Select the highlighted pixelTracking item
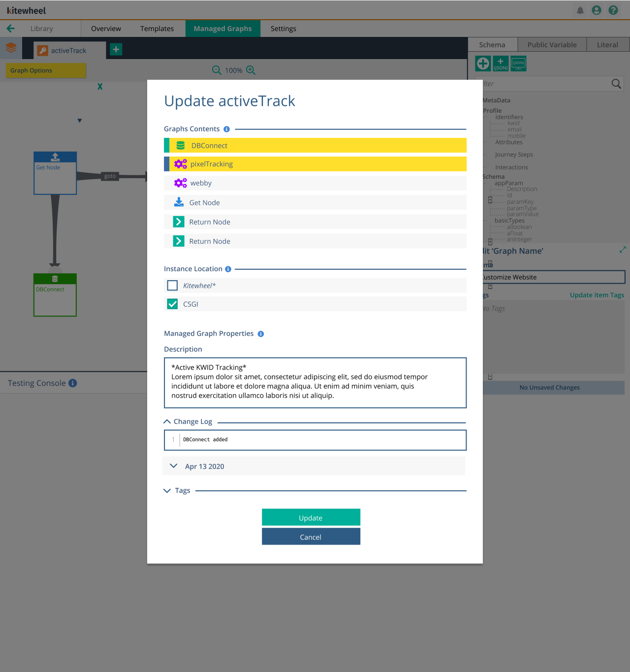The width and height of the screenshot is (630, 672). (x=315, y=164)
